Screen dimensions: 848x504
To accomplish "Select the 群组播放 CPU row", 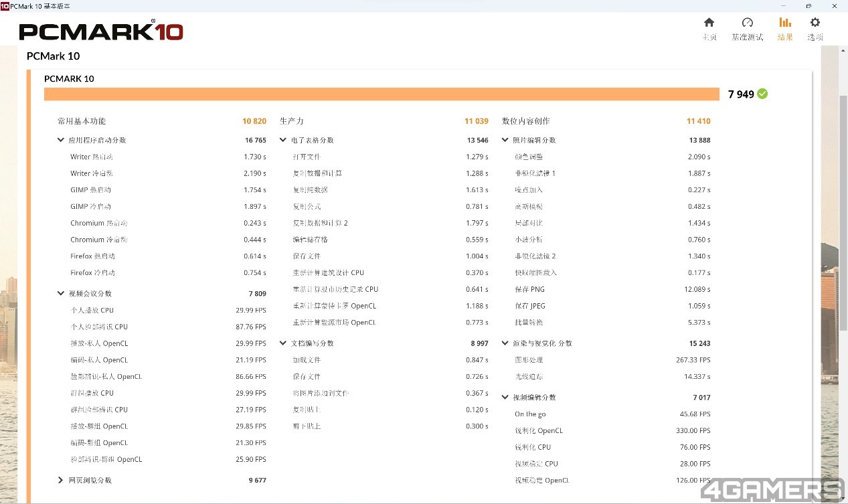I will (x=168, y=393).
